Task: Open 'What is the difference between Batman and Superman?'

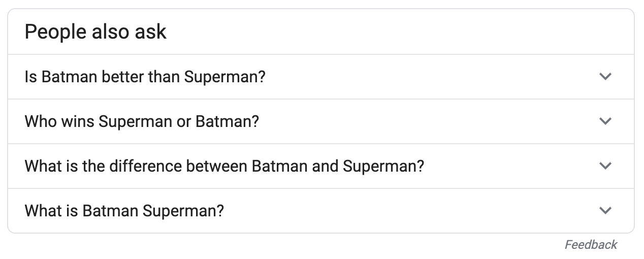Action: tap(224, 167)
